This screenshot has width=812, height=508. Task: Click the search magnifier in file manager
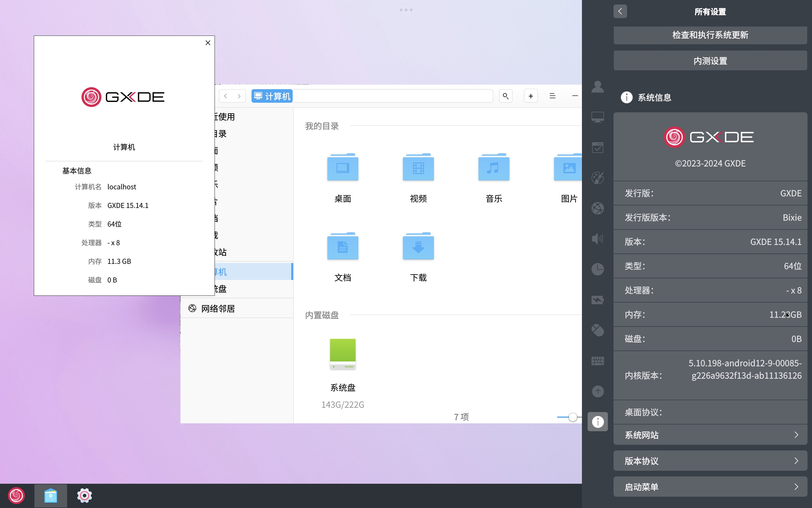coord(506,96)
